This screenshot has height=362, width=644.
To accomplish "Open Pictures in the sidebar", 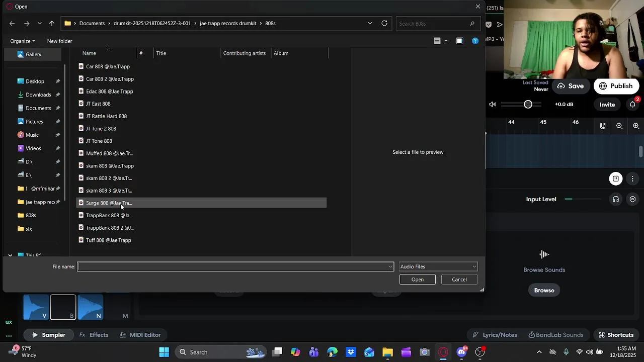I will (x=34, y=122).
